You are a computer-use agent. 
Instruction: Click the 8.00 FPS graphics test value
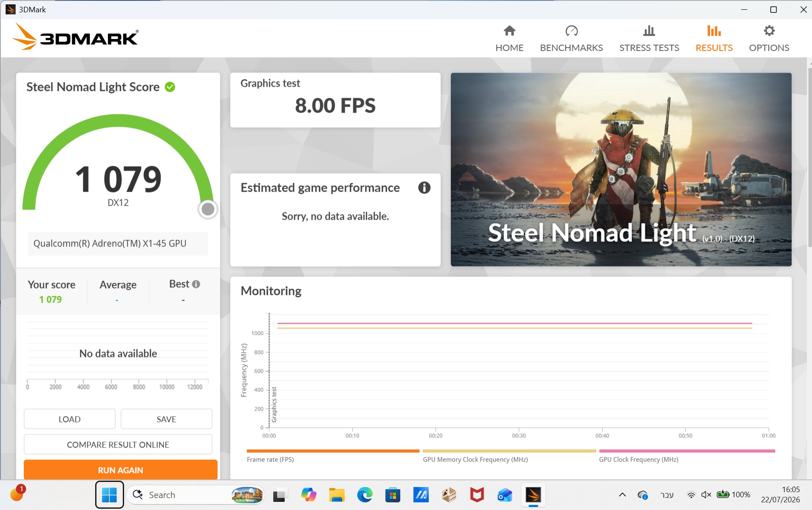click(x=335, y=105)
